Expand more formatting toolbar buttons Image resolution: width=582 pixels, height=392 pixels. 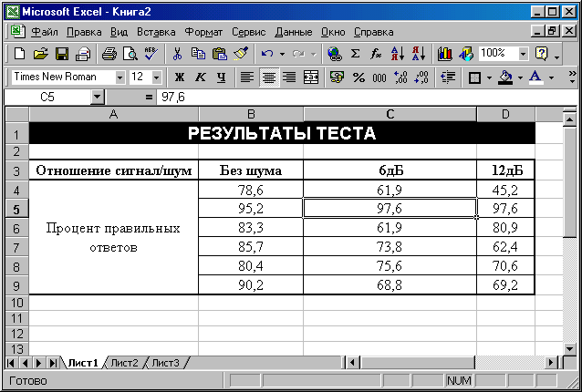click(572, 77)
